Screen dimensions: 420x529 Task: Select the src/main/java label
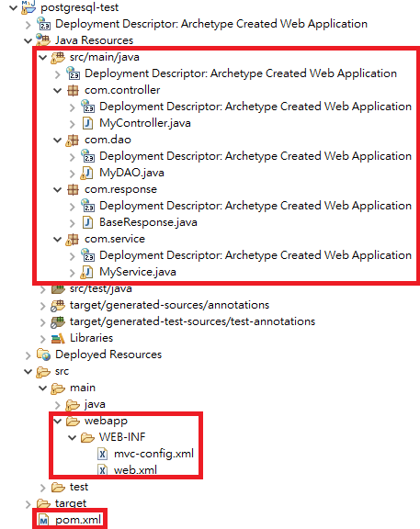click(105, 57)
